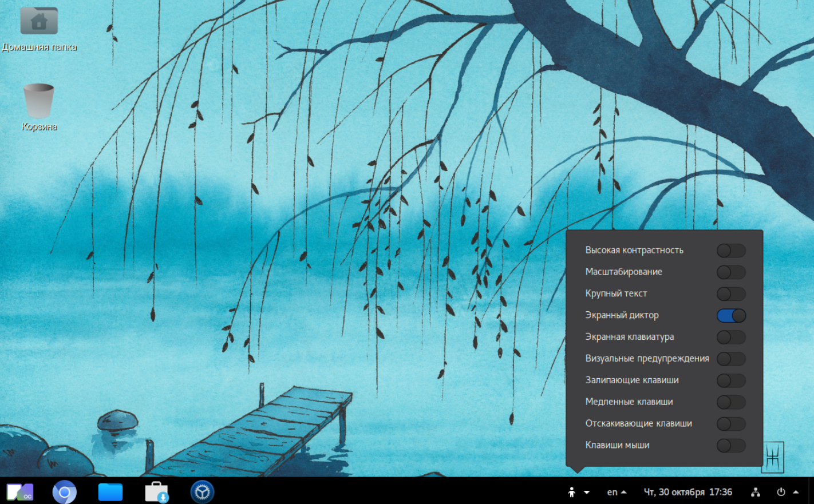Expand the power menu arrow in tray
The width and height of the screenshot is (814, 504).
click(x=796, y=492)
